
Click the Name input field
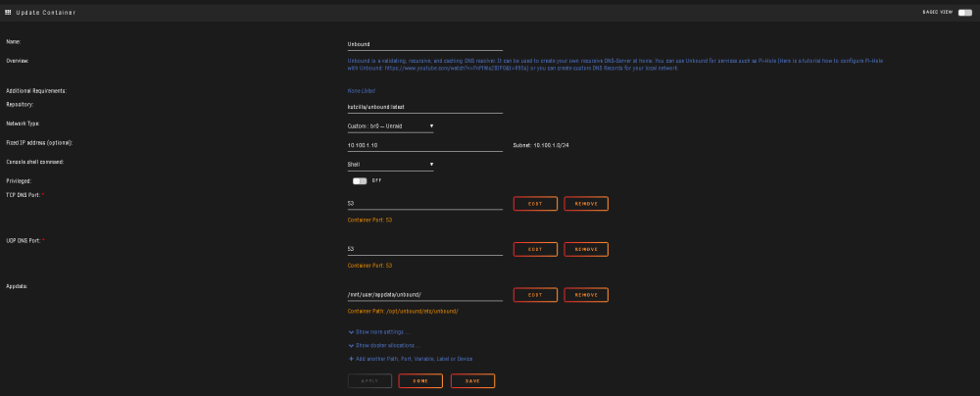tap(425, 44)
